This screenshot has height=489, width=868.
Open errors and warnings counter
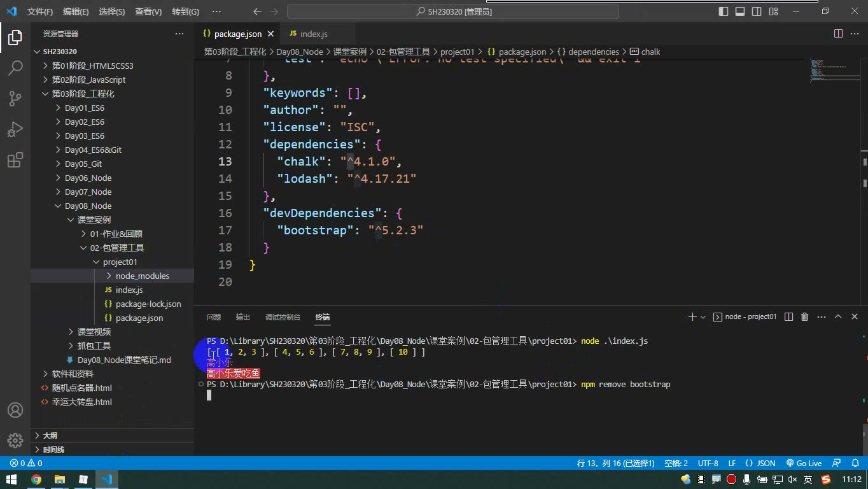click(x=26, y=463)
